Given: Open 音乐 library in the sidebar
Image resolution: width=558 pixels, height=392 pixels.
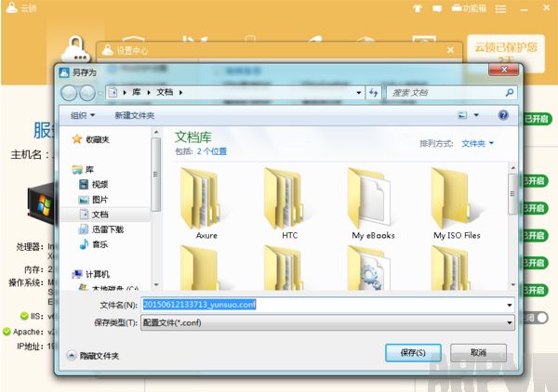Looking at the screenshot, I should click(93, 244).
